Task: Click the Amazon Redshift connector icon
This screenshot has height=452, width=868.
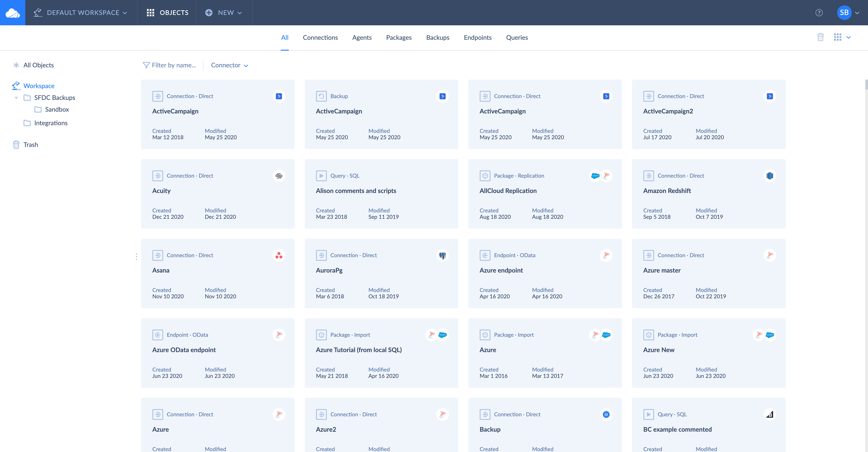Action: coord(770,176)
